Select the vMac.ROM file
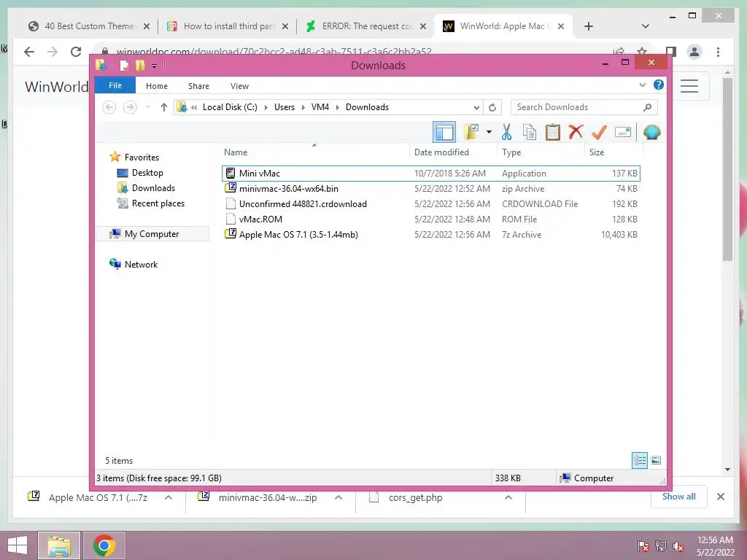Screen dimensions: 747x560 (430, 219)
